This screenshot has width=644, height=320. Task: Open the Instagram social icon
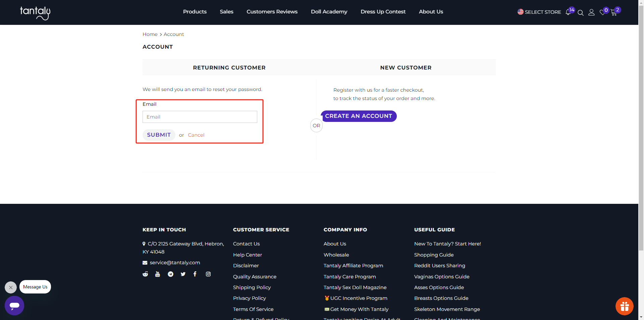click(x=208, y=274)
